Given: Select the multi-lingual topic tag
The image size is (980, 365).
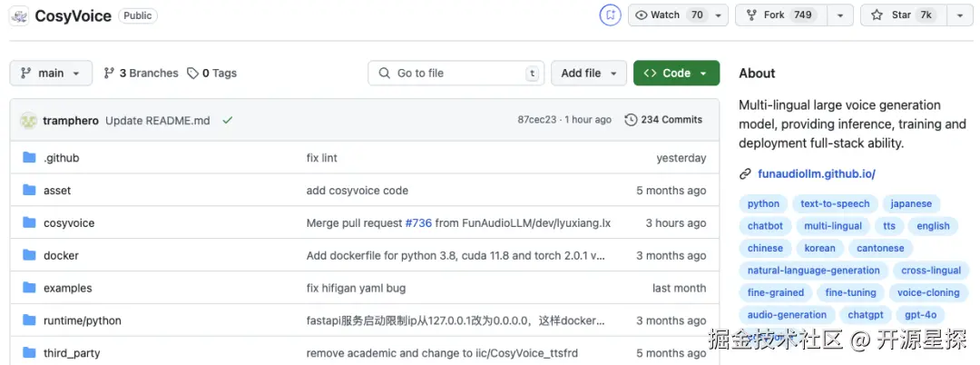Looking at the screenshot, I should [832, 226].
